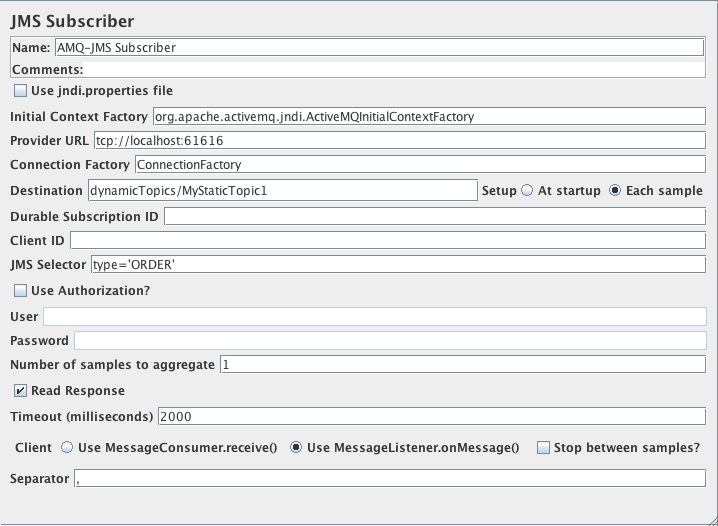Choose Use MessageConsumer.receive() client option
The image size is (718, 526).
(67, 448)
